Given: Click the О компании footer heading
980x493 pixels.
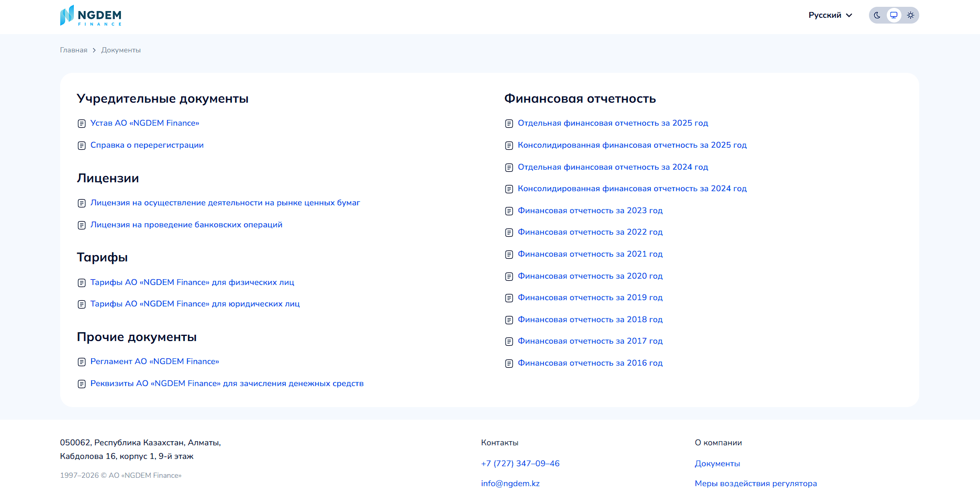Looking at the screenshot, I should (718, 443).
